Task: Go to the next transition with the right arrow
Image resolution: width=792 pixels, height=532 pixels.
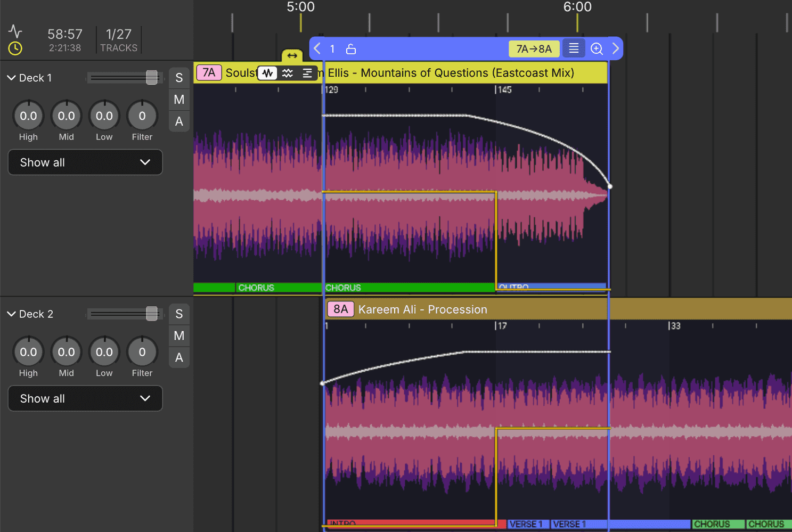Action: pyautogui.click(x=616, y=48)
